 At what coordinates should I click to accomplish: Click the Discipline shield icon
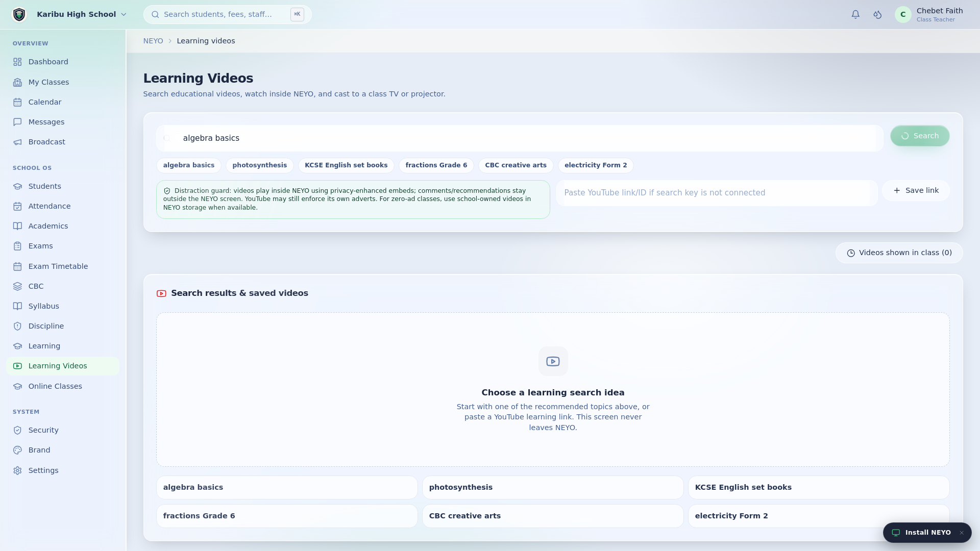click(x=17, y=326)
